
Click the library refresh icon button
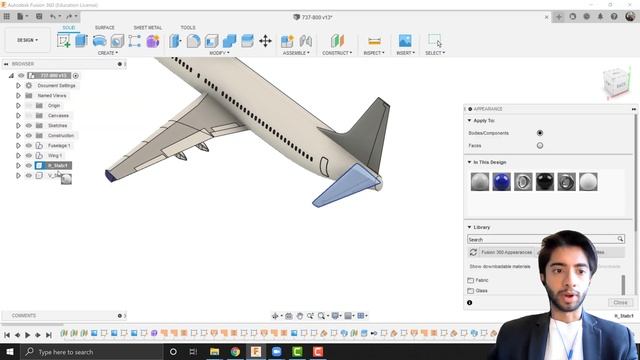[473, 252]
